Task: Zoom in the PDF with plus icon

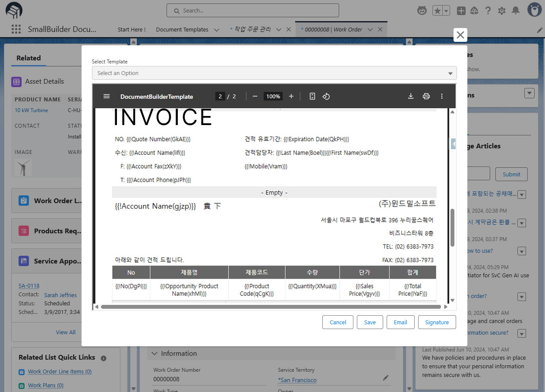Action: [291, 96]
